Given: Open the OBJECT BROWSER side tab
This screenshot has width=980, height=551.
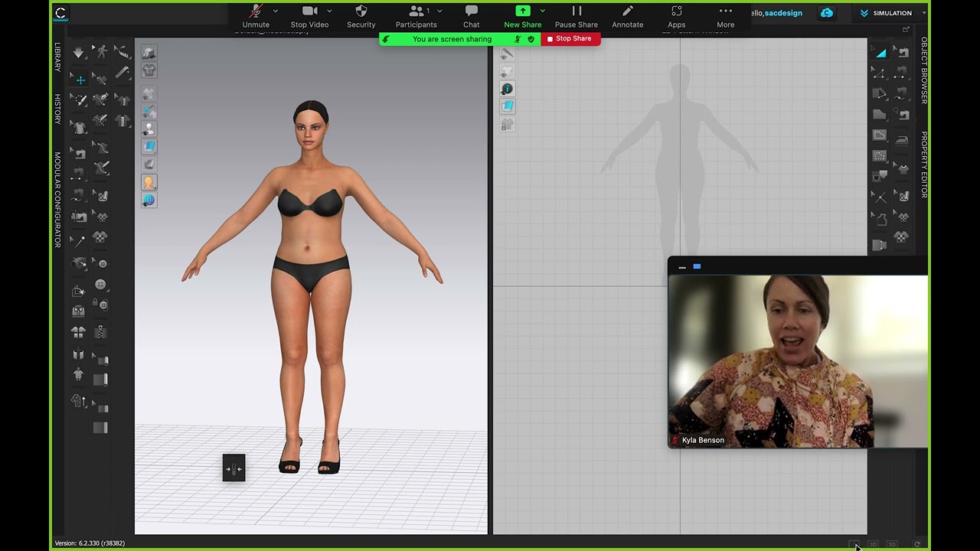Looking at the screenshot, I should [924, 70].
